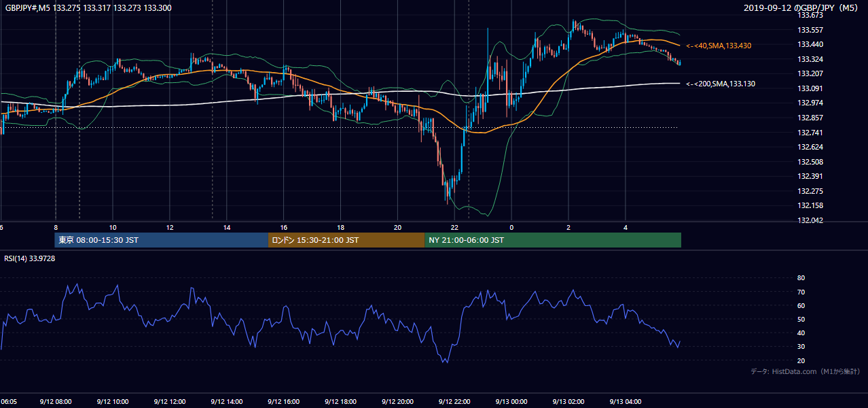This screenshot has height=408, width=868.
Task: Click the 9/12 22:00 time label
Action: 455,402
